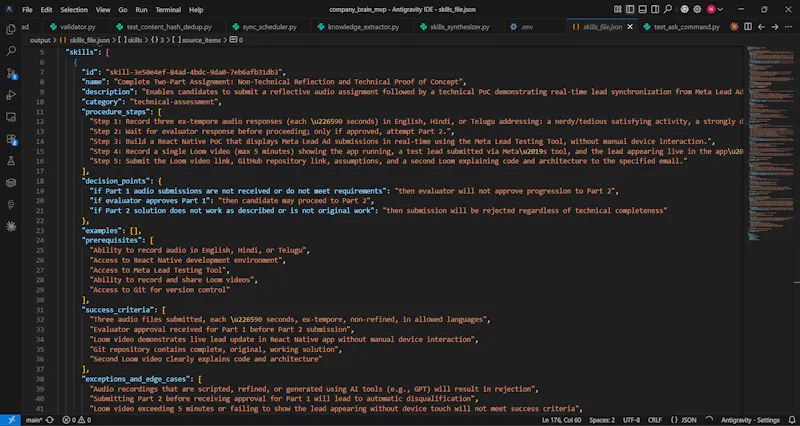Synchronize changes via the status bar sync icon
This screenshot has height=426, width=800.
click(x=49, y=420)
